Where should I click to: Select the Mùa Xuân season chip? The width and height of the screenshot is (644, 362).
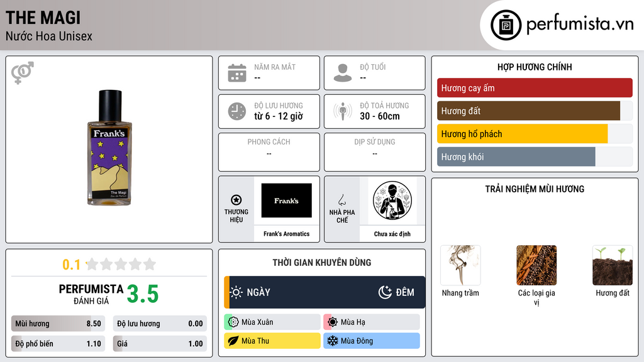[272, 322]
